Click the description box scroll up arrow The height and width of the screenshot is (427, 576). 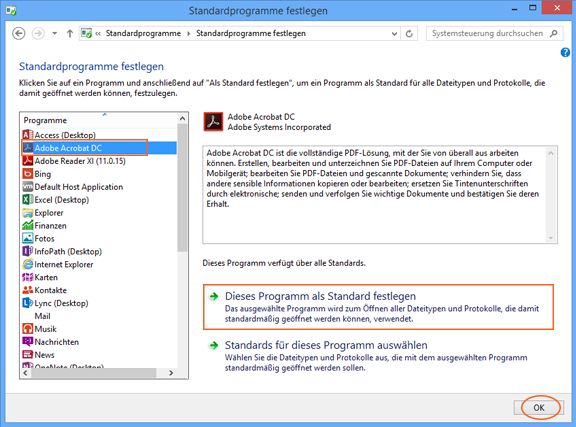click(551, 152)
